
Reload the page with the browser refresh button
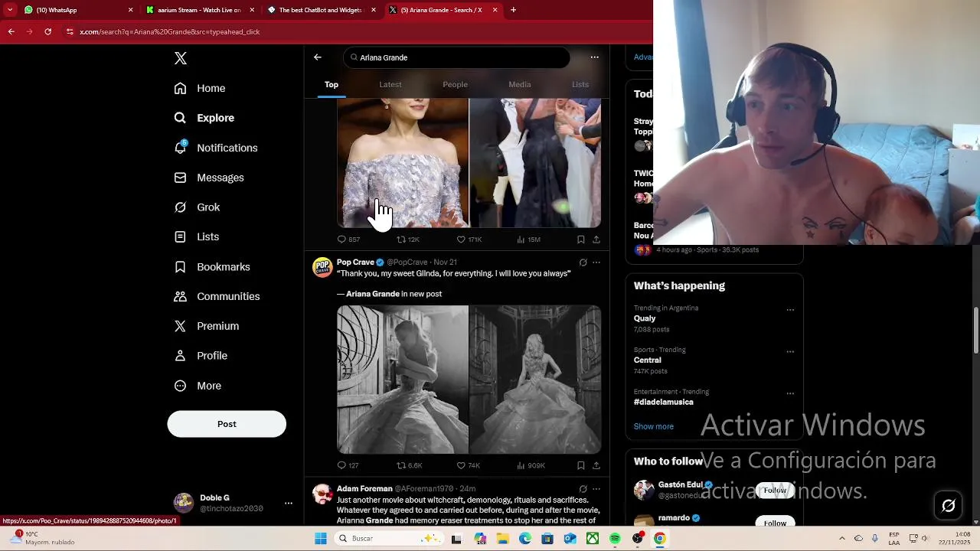[47, 31]
